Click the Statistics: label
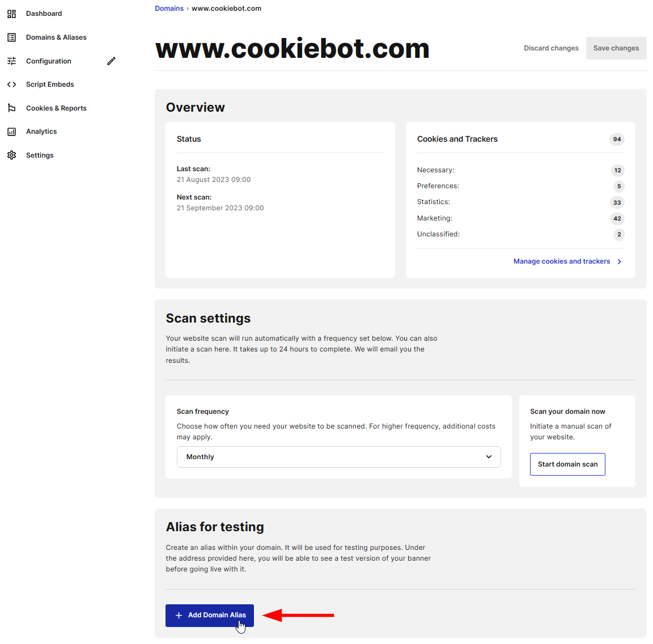This screenshot has height=644, width=653. pyautogui.click(x=434, y=202)
